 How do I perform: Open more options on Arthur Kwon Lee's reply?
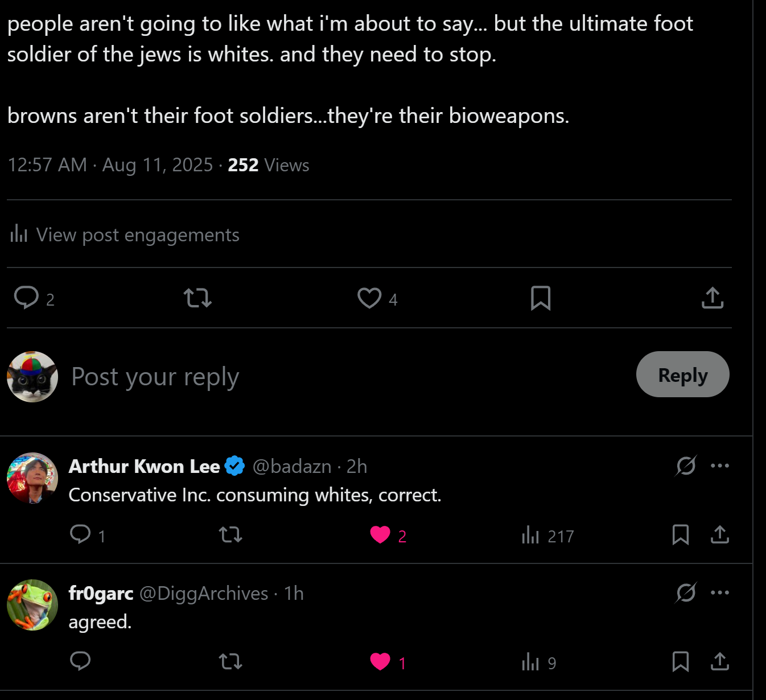point(720,466)
